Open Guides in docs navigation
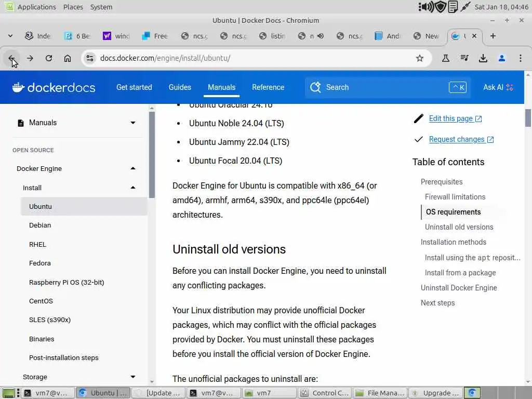 coord(180,87)
